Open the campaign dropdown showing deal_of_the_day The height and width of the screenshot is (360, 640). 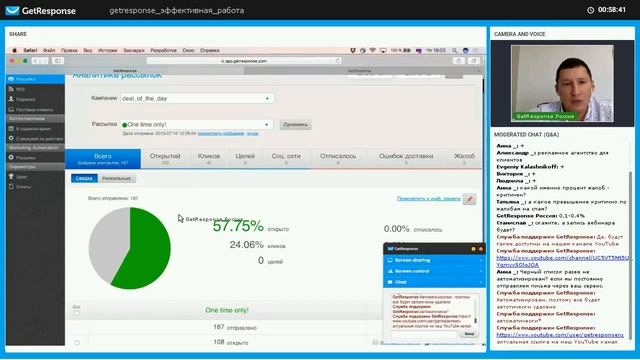pos(197,98)
